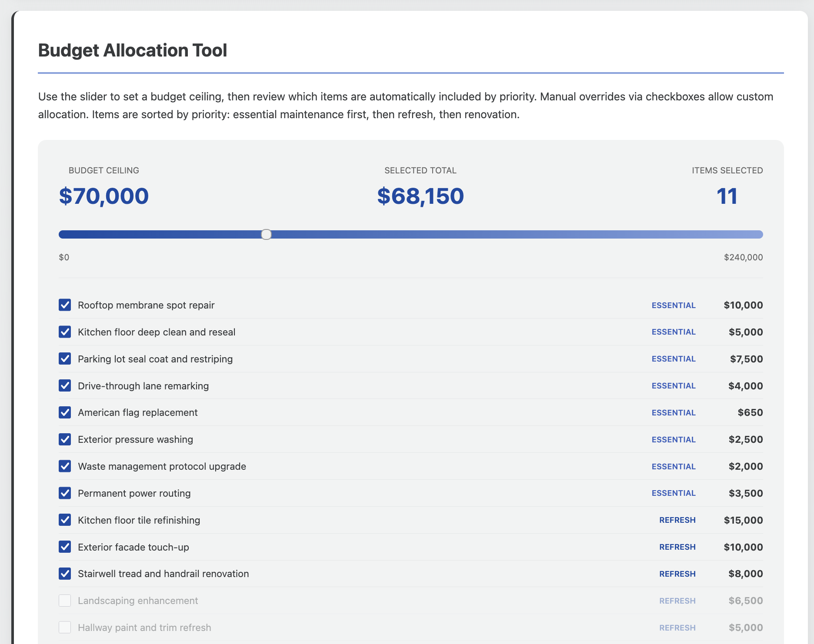Click the Landscaping enhancement label
This screenshot has width=814, height=644.
138,601
